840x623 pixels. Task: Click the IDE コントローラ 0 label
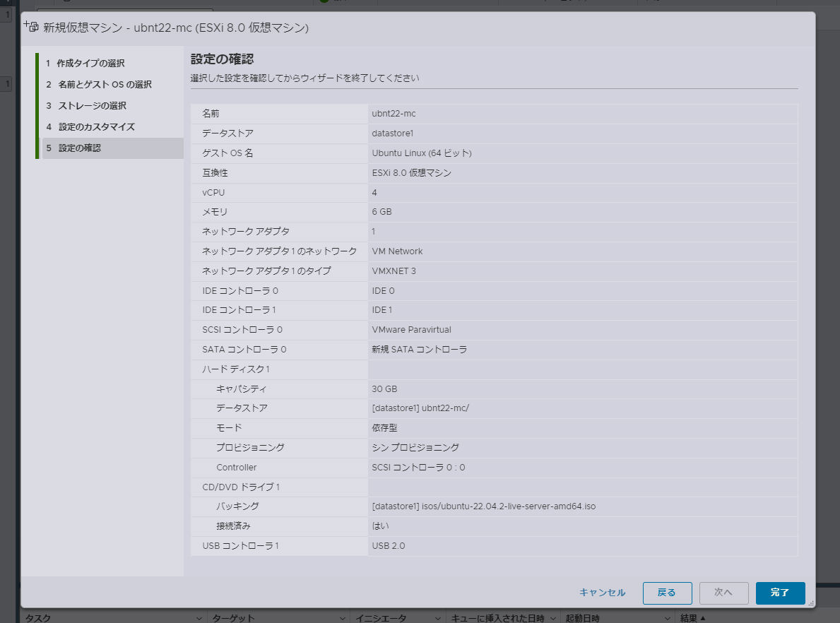click(x=240, y=291)
